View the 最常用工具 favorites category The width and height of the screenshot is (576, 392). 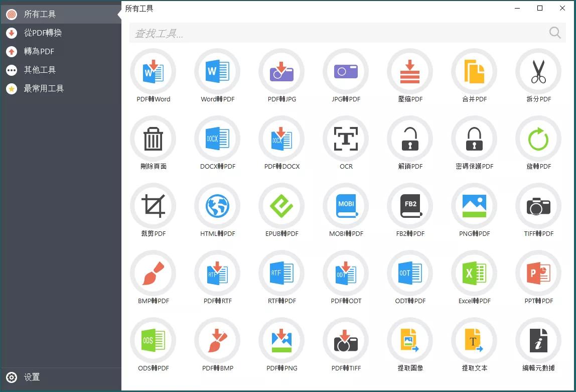pos(61,88)
